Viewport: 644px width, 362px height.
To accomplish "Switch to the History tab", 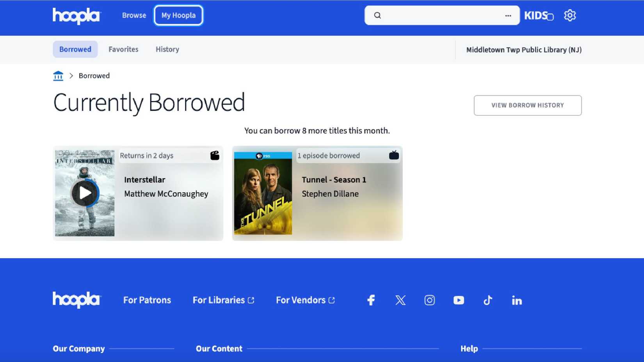I will click(167, 50).
